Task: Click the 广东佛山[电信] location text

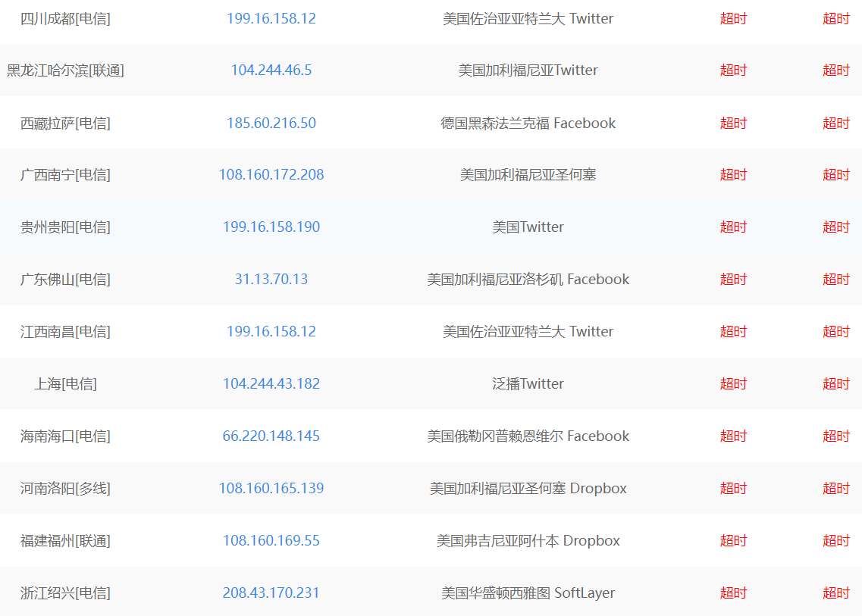Action: [x=65, y=279]
